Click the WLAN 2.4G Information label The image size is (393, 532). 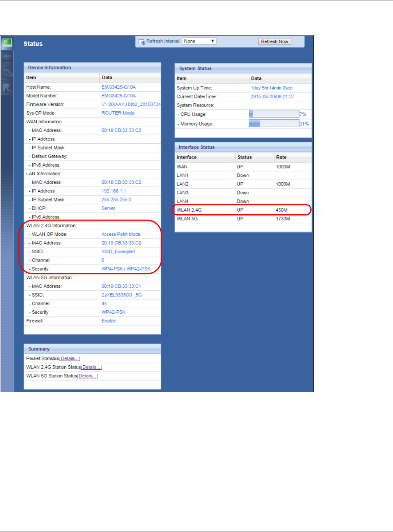pyautogui.click(x=51, y=226)
